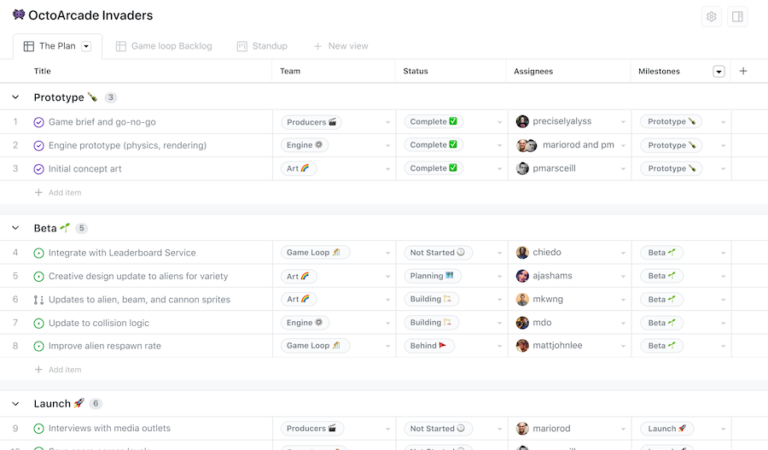
Task: Click Game Loop tag in Leaderboard row
Action: [x=314, y=253]
